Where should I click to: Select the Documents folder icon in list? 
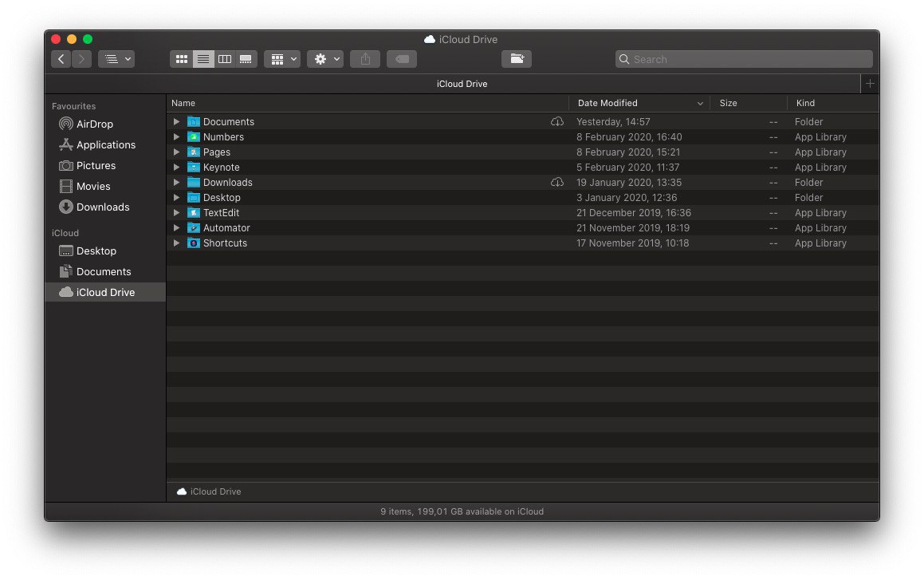193,122
